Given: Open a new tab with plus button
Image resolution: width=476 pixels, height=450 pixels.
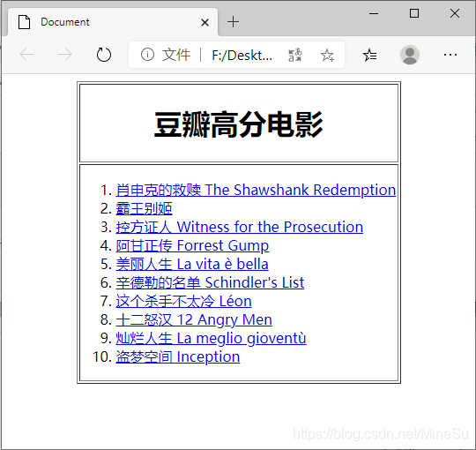Looking at the screenshot, I should tap(233, 22).
